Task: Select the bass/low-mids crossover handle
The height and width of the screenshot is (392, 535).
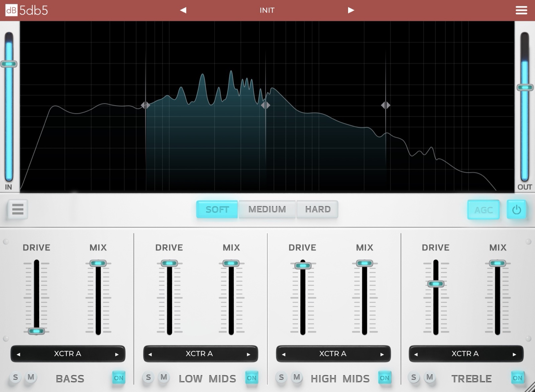Action: coord(145,105)
